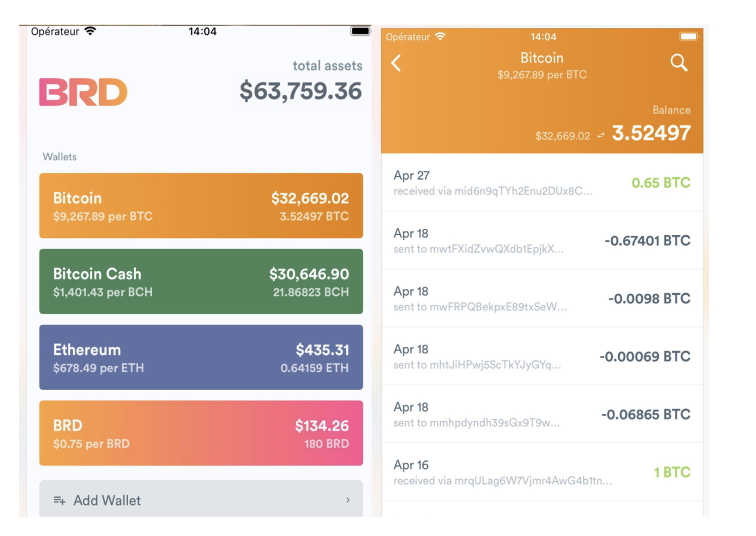
Task: Toggle the 3.52497 BTC balance display
Action: (x=651, y=133)
